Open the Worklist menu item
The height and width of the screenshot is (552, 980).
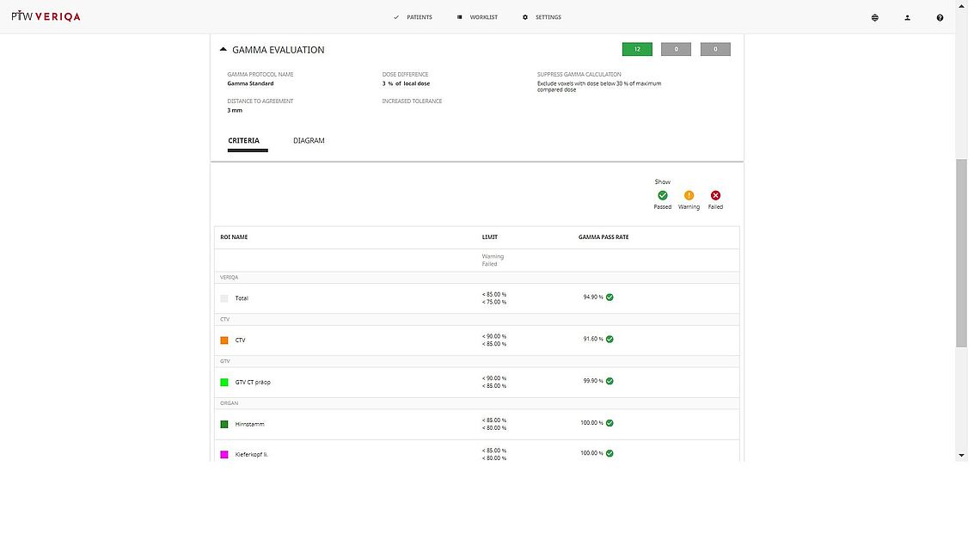483,17
